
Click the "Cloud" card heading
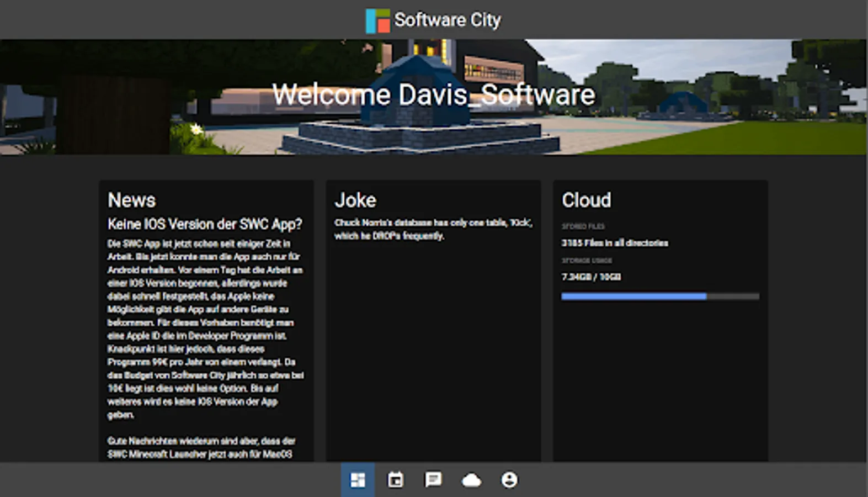(587, 200)
